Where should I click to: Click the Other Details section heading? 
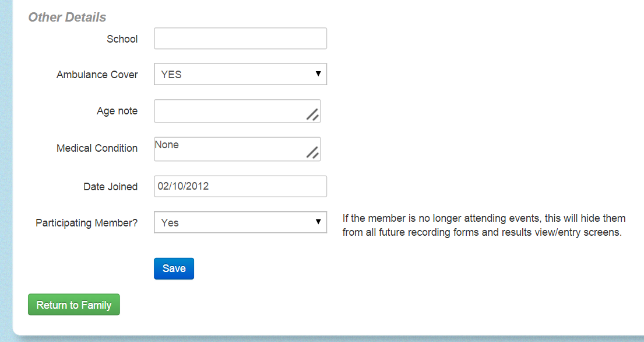[x=67, y=18]
